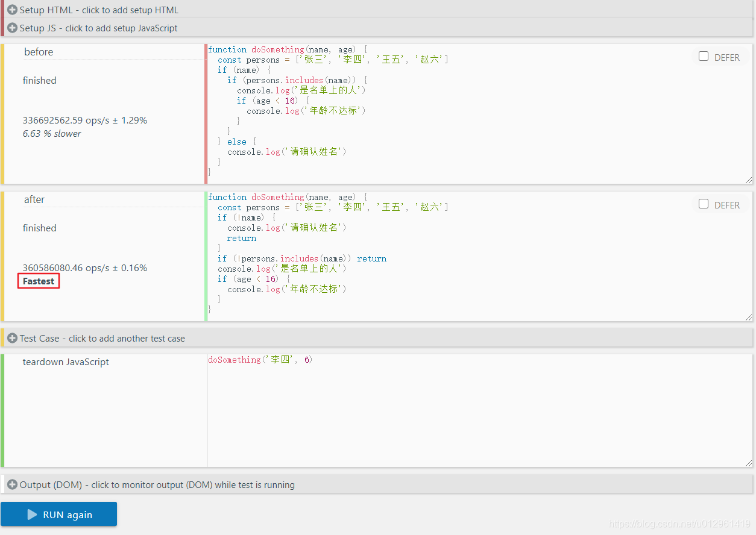
Task: Click the doSomething('李四', 6) code line
Action: [260, 360]
